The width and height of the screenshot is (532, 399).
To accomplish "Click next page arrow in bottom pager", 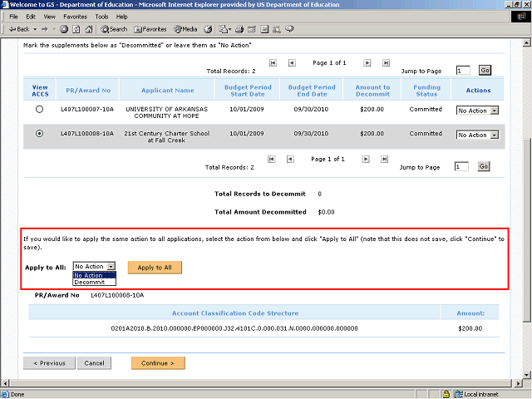I will [x=367, y=159].
